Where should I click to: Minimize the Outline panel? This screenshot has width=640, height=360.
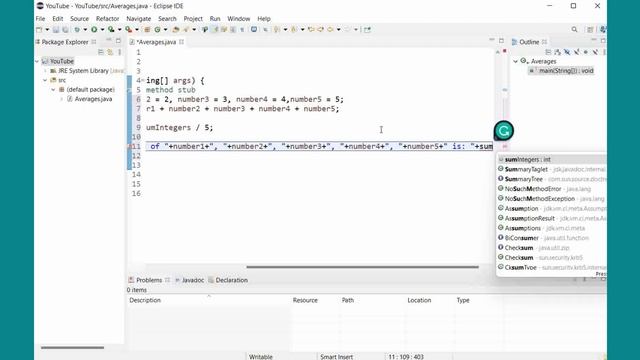594,39
